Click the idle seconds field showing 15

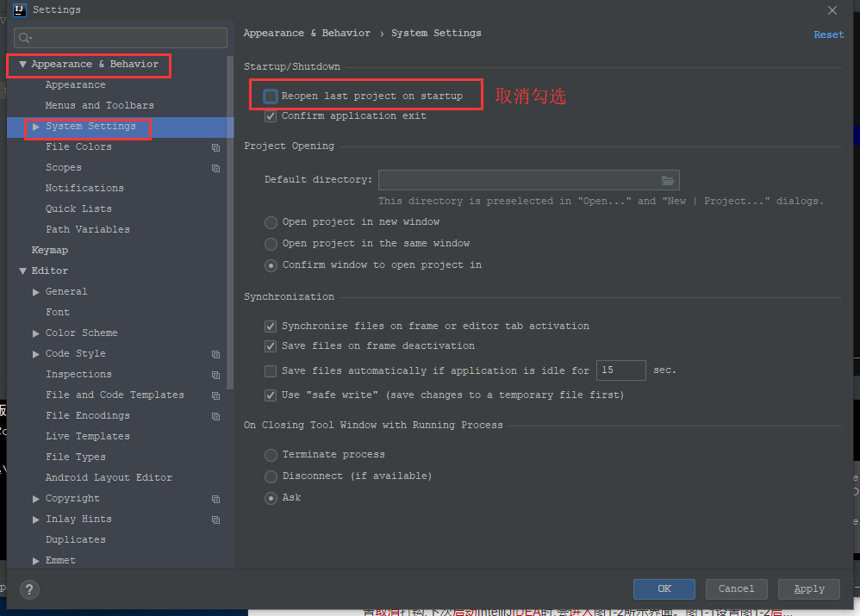pyautogui.click(x=620, y=370)
